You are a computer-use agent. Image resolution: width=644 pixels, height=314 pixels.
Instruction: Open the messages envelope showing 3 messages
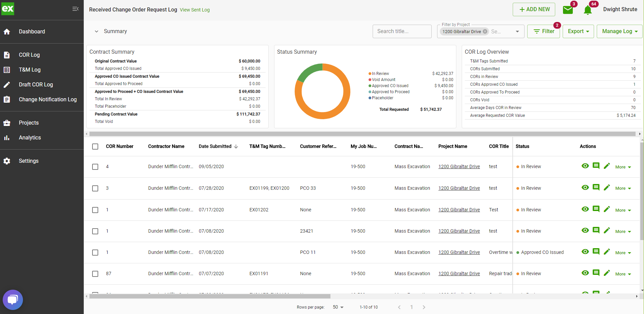[567, 9]
